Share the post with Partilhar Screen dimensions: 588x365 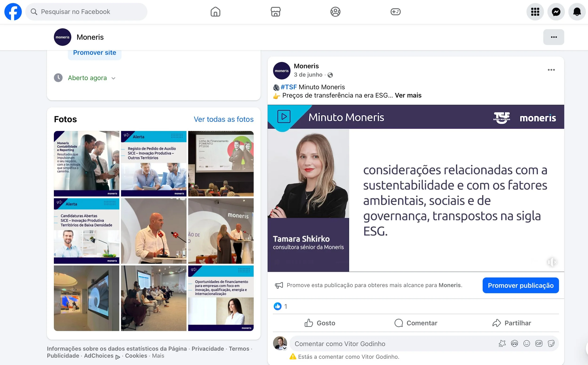coord(512,323)
